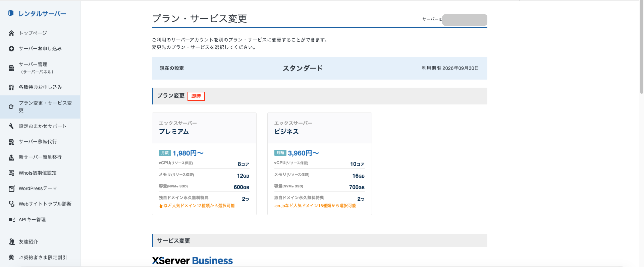
Task: Click the XServer Business logo
Action: point(192,261)
